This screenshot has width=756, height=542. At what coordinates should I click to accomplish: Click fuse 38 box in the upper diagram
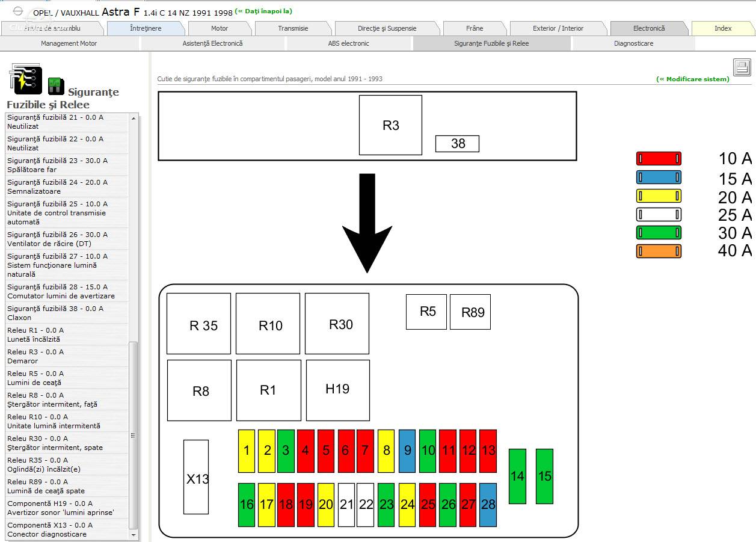pos(457,143)
